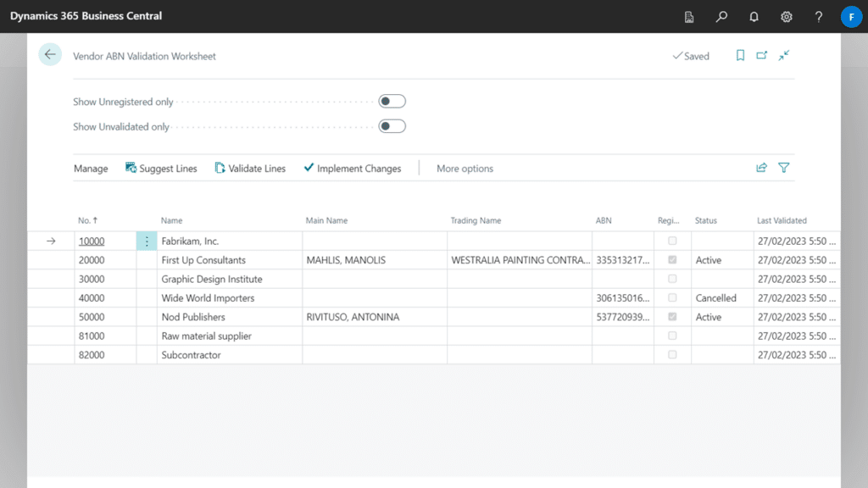Image resolution: width=868 pixels, height=488 pixels.
Task: Check Registered box for First Up Consultants
Action: [672, 259]
